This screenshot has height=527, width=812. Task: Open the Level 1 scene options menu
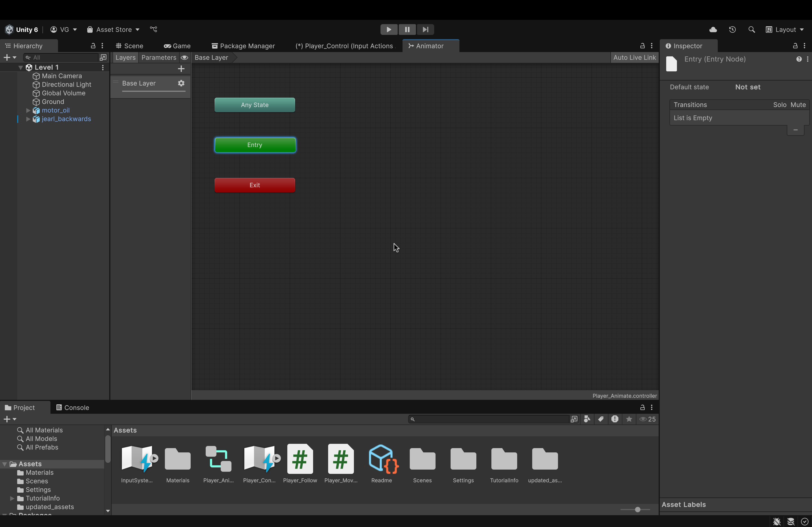103,68
